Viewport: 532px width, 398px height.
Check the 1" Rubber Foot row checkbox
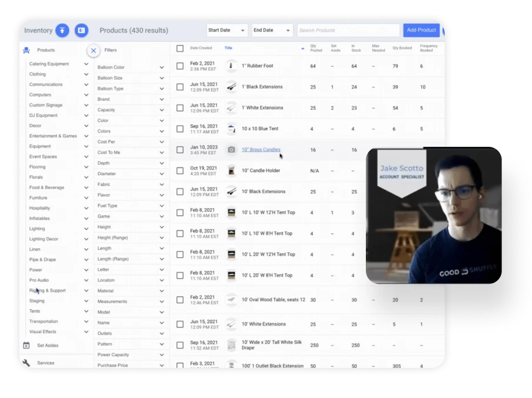pos(180,66)
